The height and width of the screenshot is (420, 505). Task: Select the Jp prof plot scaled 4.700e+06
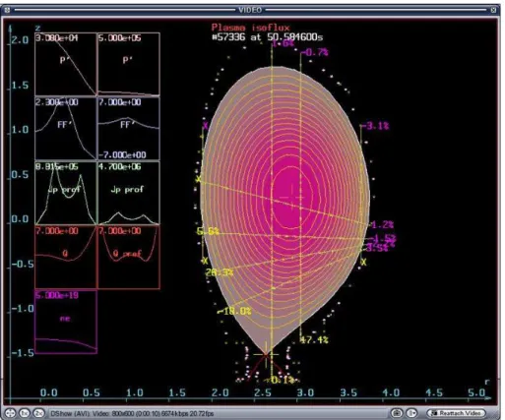click(129, 193)
